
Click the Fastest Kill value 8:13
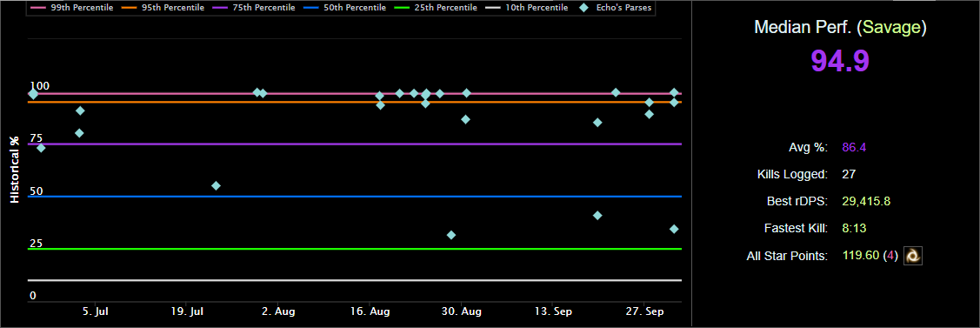click(854, 229)
